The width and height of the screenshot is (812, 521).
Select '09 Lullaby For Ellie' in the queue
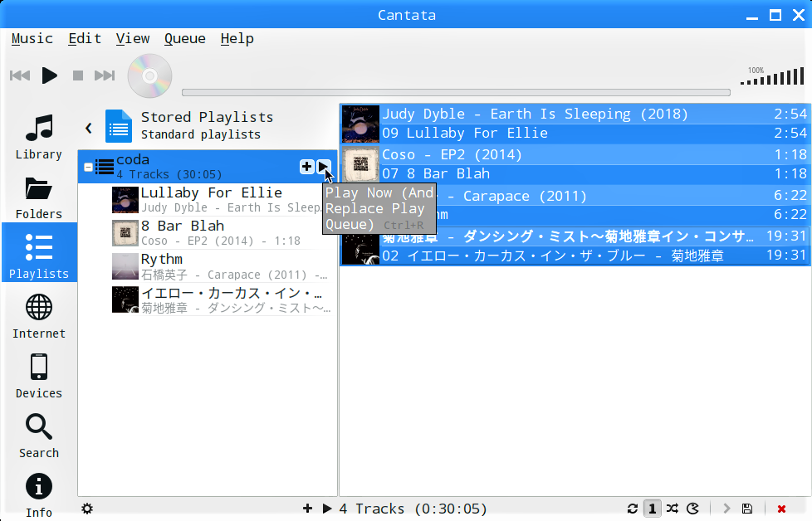[x=575, y=134]
